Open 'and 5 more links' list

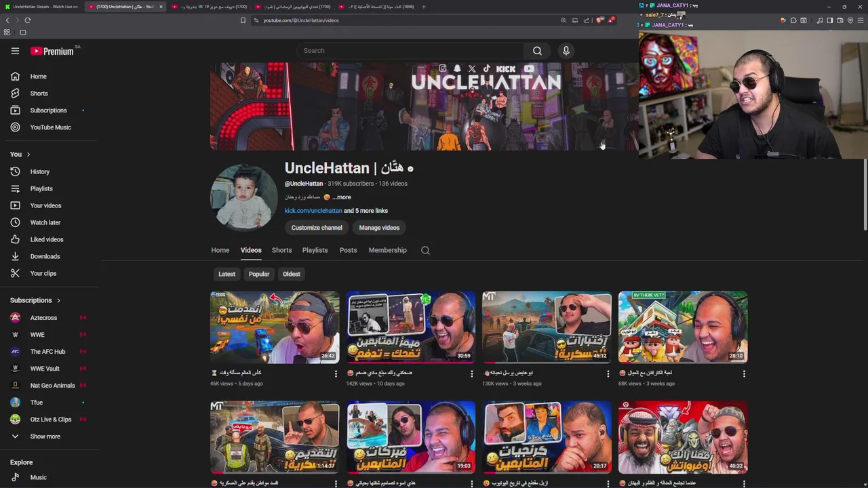(366, 211)
